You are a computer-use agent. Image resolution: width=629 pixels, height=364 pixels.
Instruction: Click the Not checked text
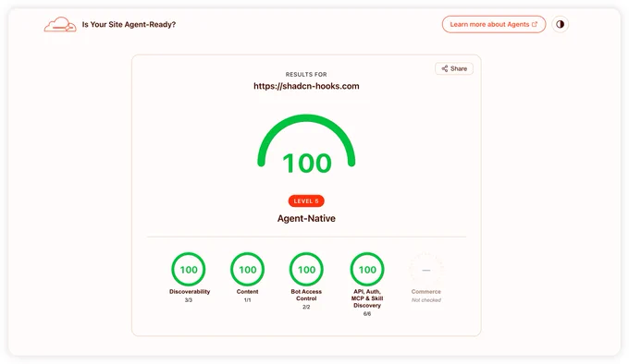coord(426,300)
